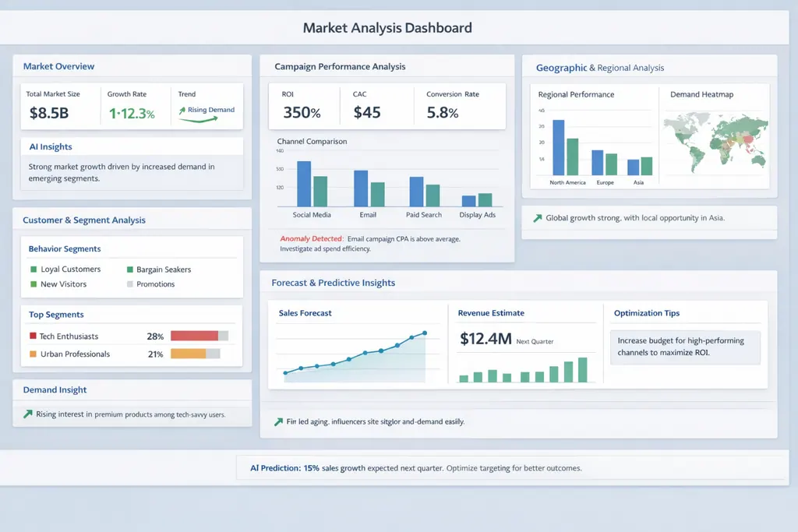Select the Forecast & Predictive Insights header

click(x=333, y=283)
